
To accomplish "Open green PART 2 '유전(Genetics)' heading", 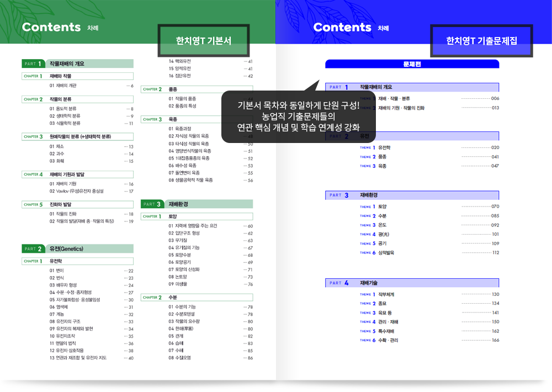I will click(x=77, y=248).
